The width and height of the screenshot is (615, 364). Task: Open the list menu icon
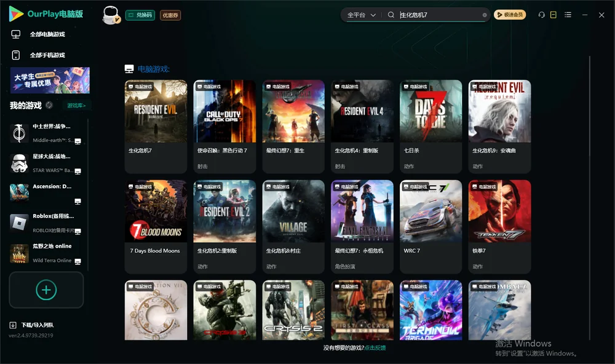(x=568, y=15)
